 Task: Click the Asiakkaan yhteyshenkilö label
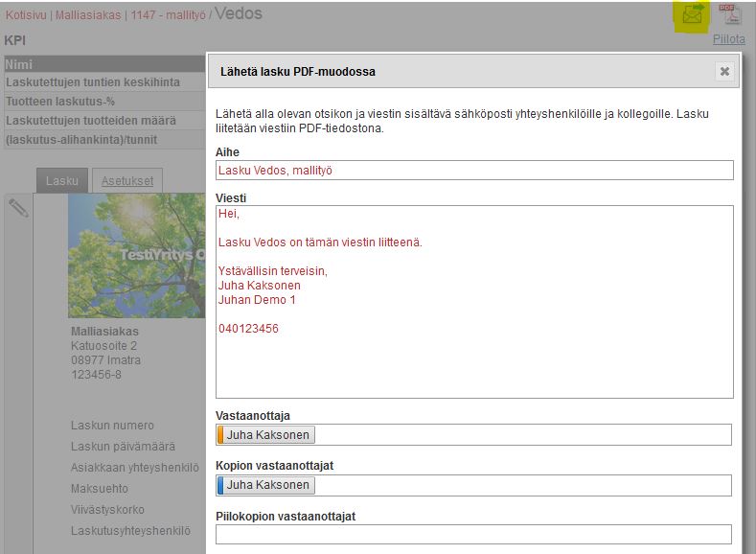point(134,468)
